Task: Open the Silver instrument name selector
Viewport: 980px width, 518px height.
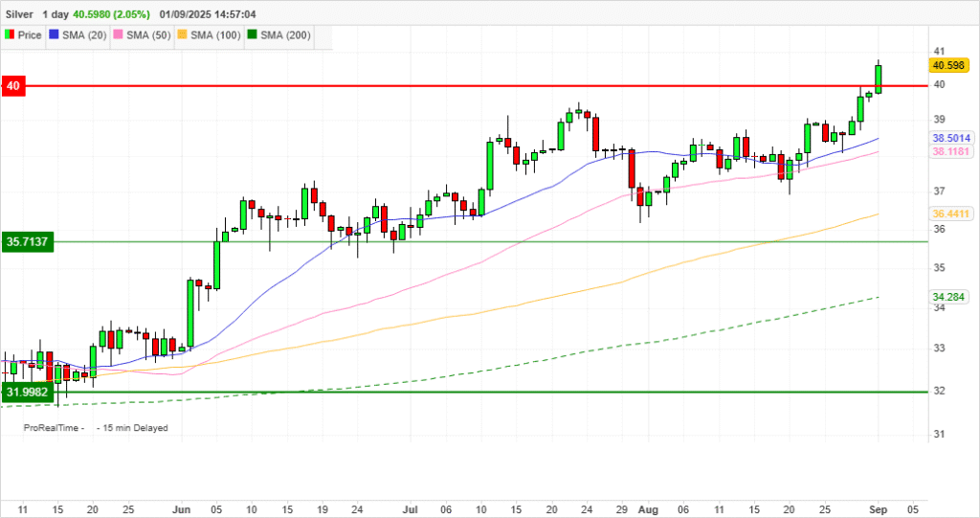Action: coord(20,15)
